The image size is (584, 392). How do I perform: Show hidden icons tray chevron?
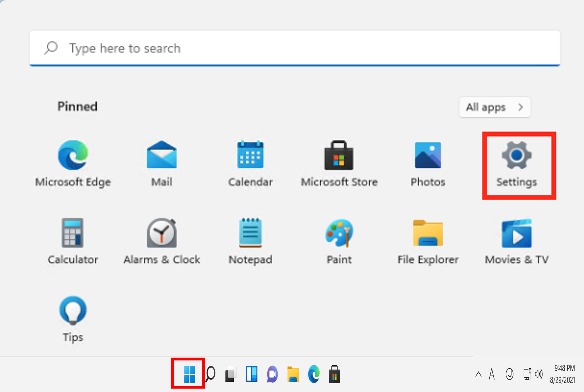478,374
